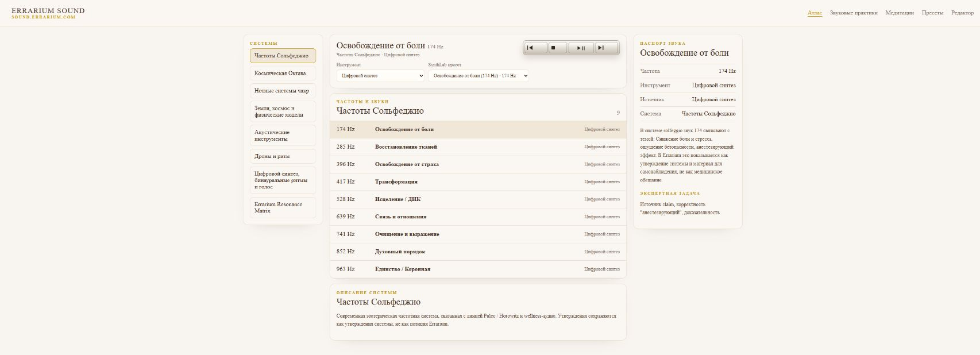The width and height of the screenshot is (980, 355).
Task: Open the Редактор page
Action: tap(962, 13)
